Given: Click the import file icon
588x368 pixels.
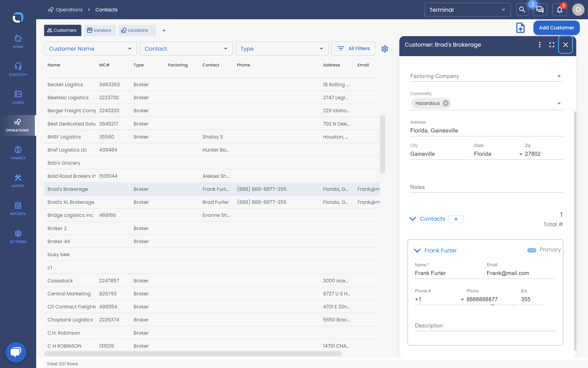Looking at the screenshot, I should [520, 28].
